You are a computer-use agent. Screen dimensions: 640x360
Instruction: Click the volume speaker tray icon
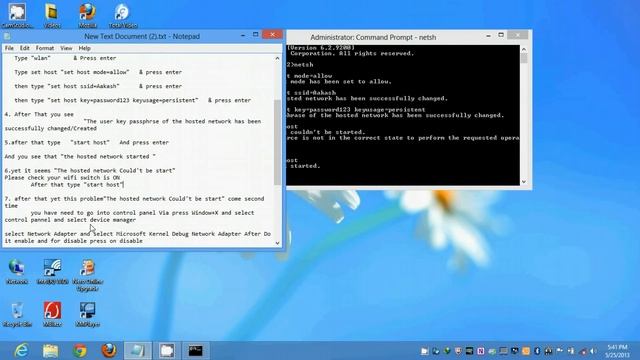coord(594,351)
